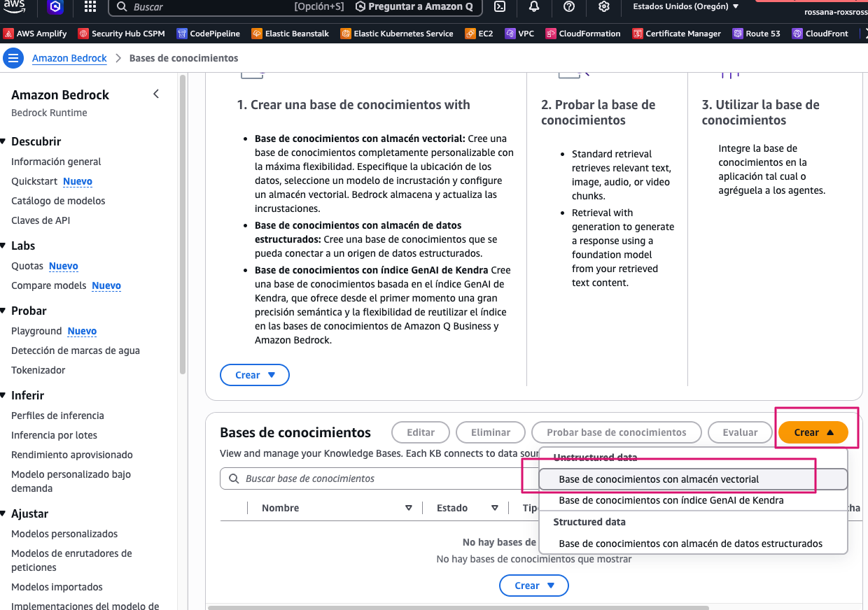868x610 pixels.
Task: Toggle the hamburger navigation menu button
Action: pos(13,59)
